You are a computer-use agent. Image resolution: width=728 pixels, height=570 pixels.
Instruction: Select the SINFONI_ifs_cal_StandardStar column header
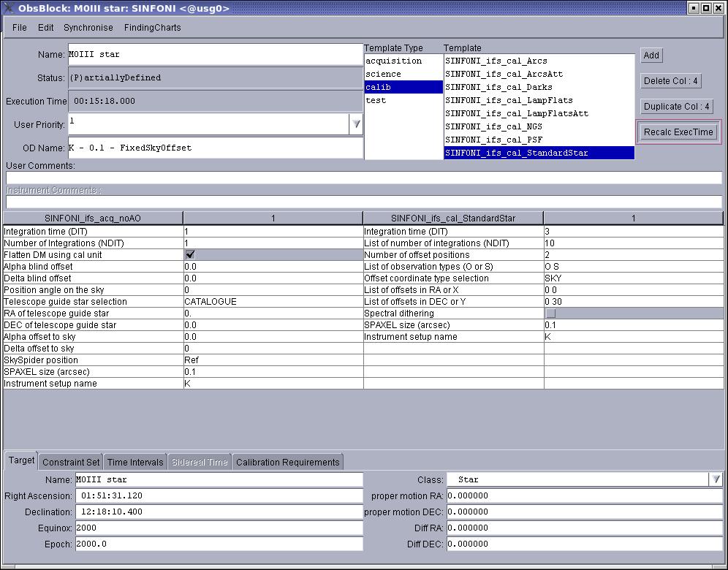point(453,218)
